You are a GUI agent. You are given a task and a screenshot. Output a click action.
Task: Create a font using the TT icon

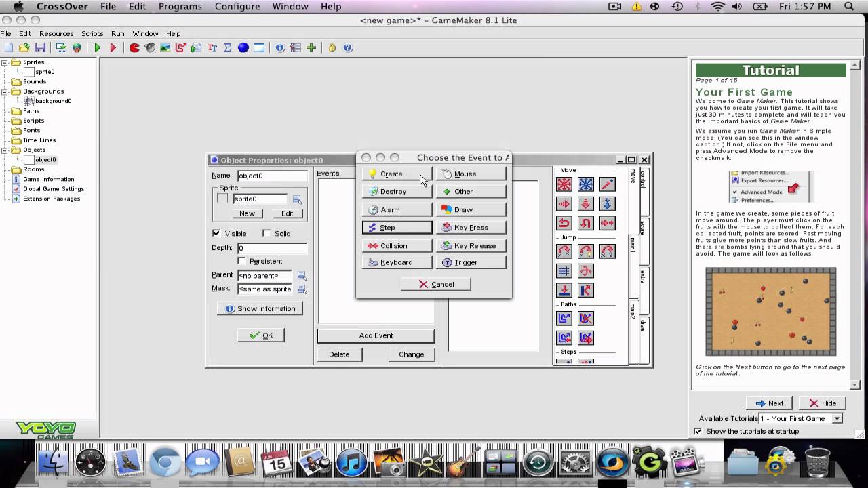212,47
